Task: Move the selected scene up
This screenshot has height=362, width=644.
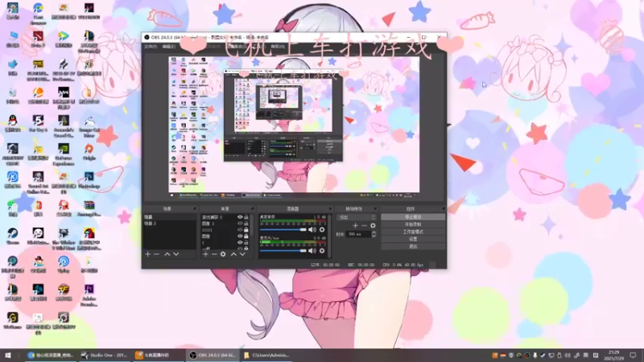Action: pos(167,254)
